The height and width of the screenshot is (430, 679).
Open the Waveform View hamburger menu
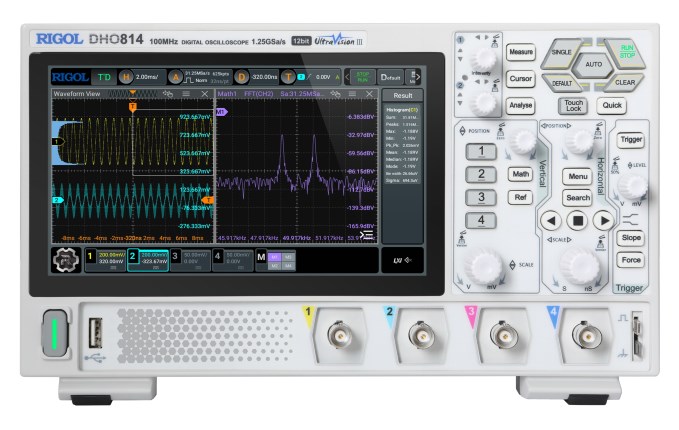pos(186,94)
